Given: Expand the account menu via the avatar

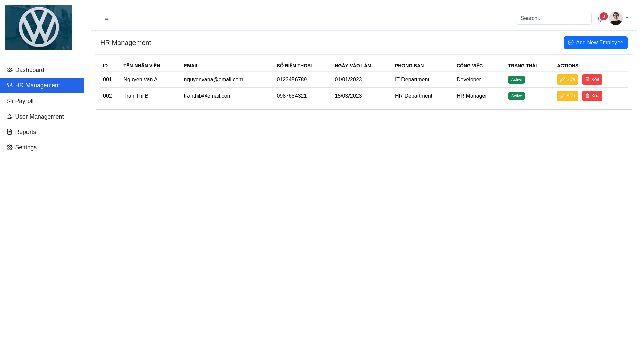Looking at the screenshot, I should (616, 18).
